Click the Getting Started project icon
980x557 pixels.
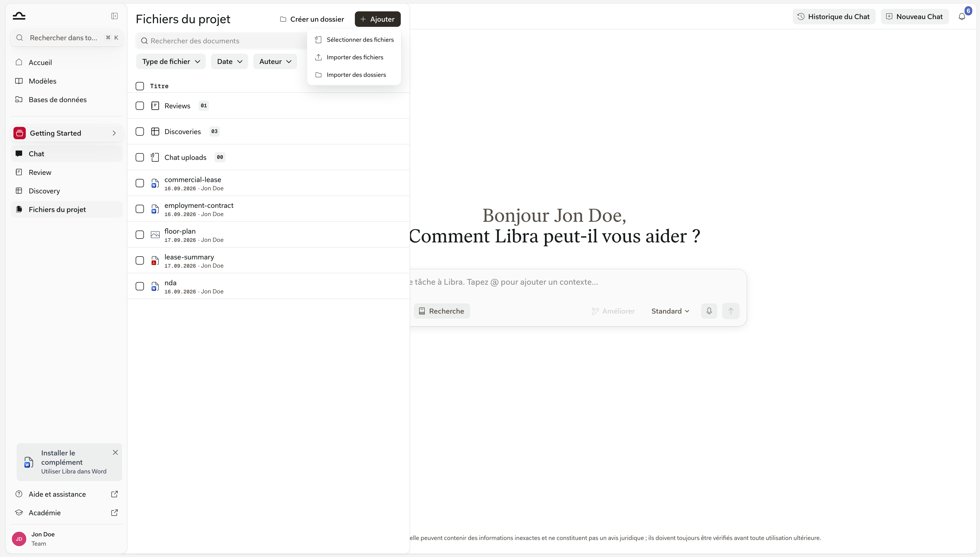coord(20,133)
